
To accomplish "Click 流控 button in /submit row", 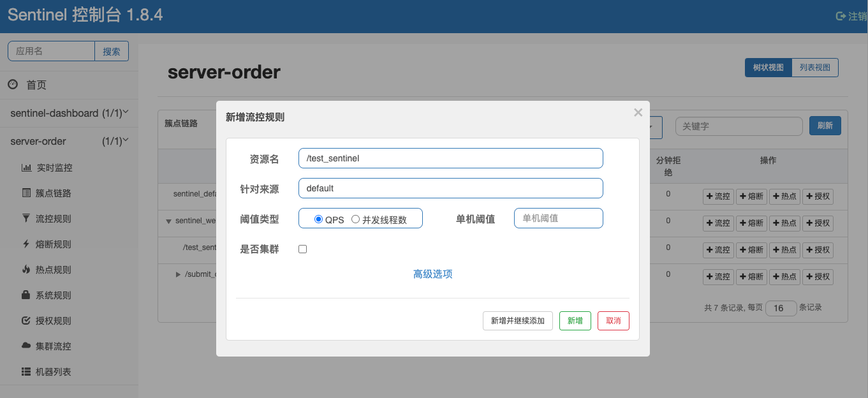I will (718, 277).
